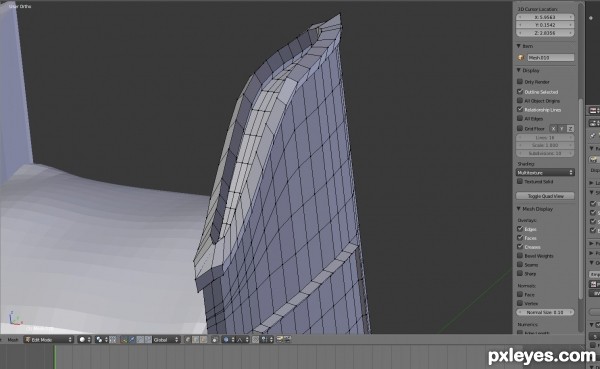Click the pivot point icon in header
The width and height of the screenshot is (600, 369).
[99, 340]
